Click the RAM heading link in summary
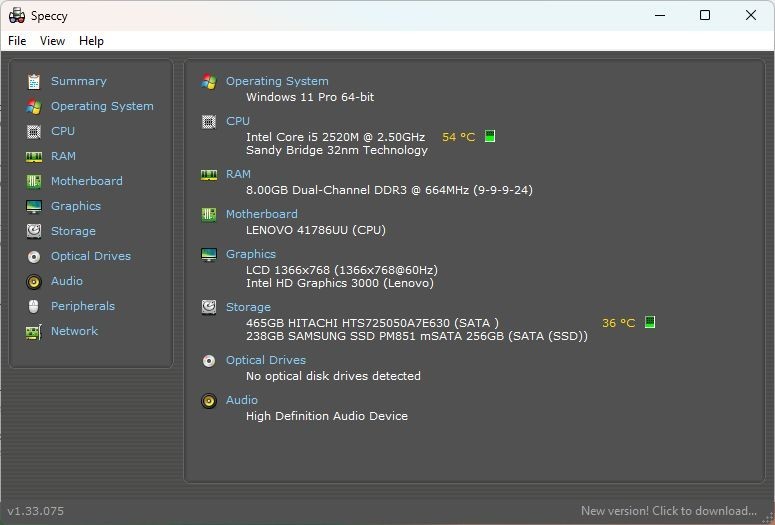This screenshot has height=525, width=775. tap(238, 174)
